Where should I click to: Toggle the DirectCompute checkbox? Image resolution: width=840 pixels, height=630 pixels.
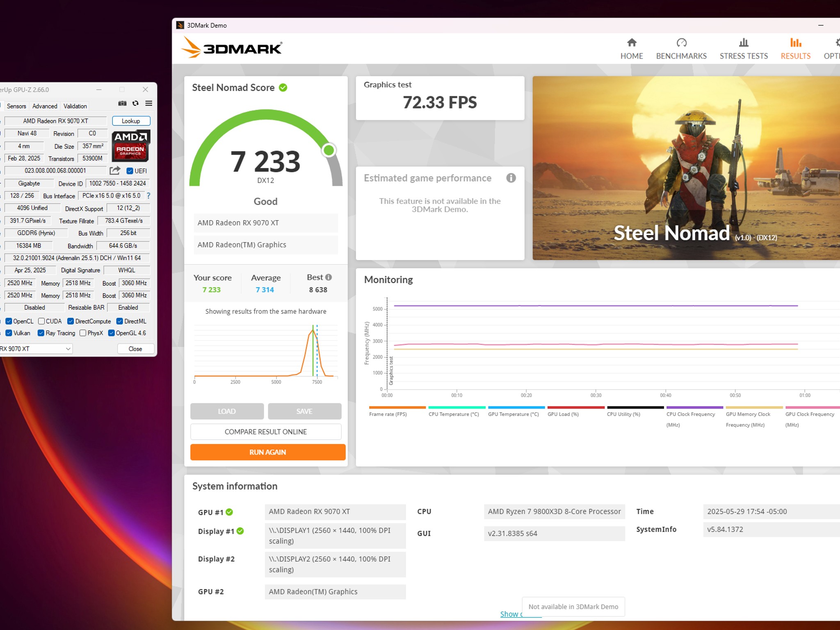coord(71,321)
